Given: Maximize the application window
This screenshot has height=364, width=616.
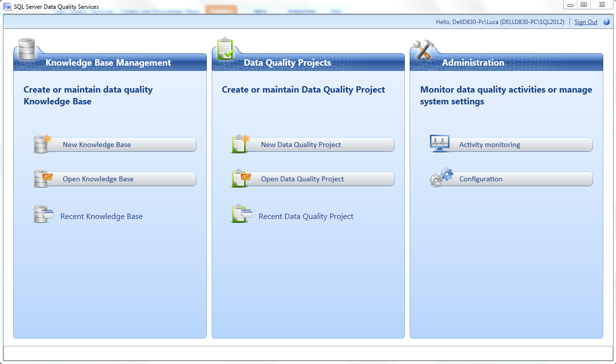Looking at the screenshot, I should [x=584, y=4].
